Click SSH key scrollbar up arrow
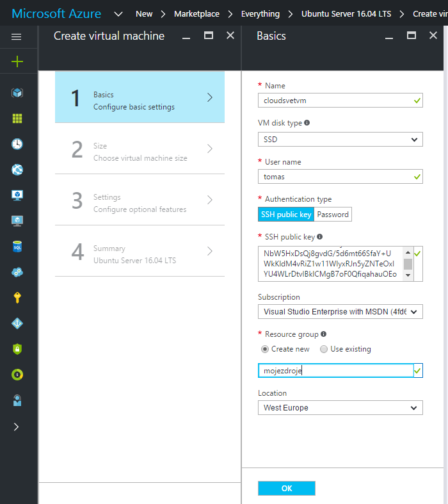 (408, 252)
